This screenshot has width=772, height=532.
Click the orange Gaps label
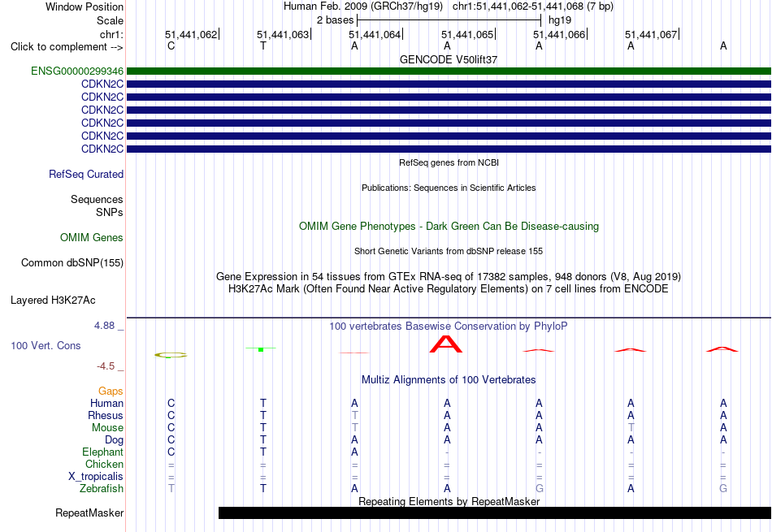[111, 391]
